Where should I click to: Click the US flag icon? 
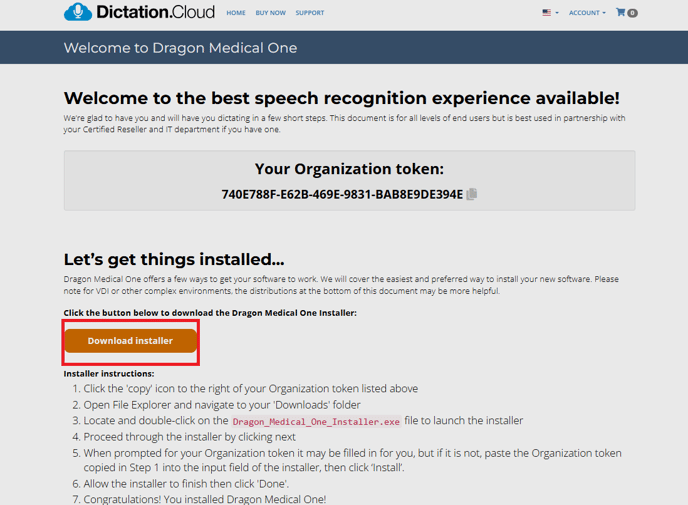point(547,13)
